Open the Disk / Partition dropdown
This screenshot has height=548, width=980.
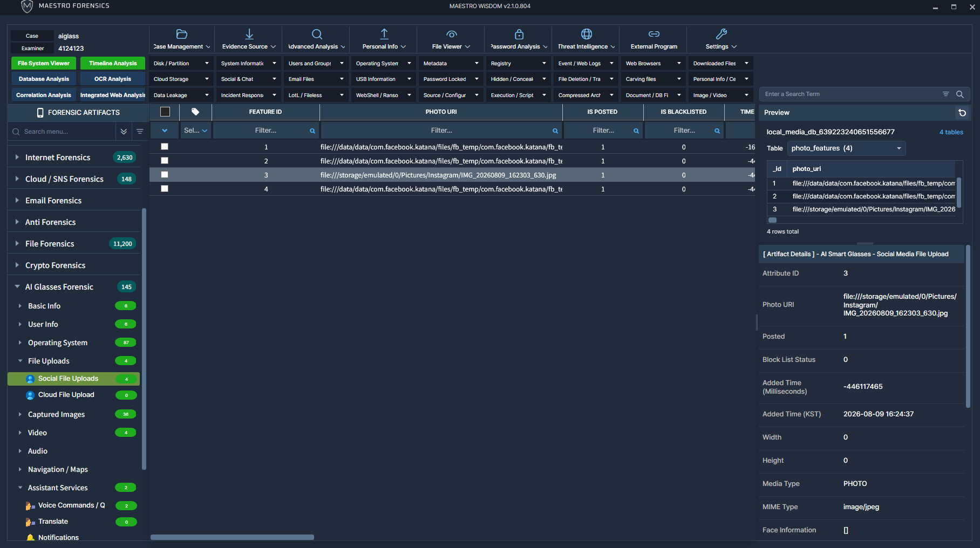(x=181, y=63)
